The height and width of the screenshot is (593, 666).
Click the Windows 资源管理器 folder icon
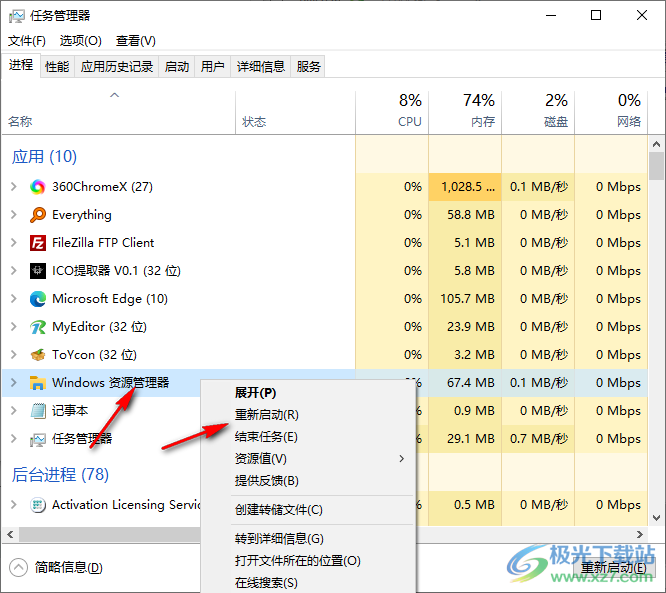tap(37, 383)
